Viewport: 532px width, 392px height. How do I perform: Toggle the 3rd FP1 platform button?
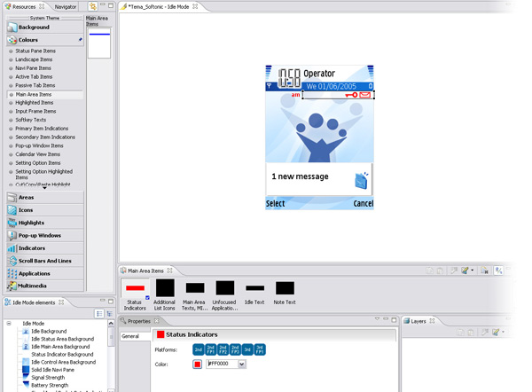pyautogui.click(x=260, y=349)
